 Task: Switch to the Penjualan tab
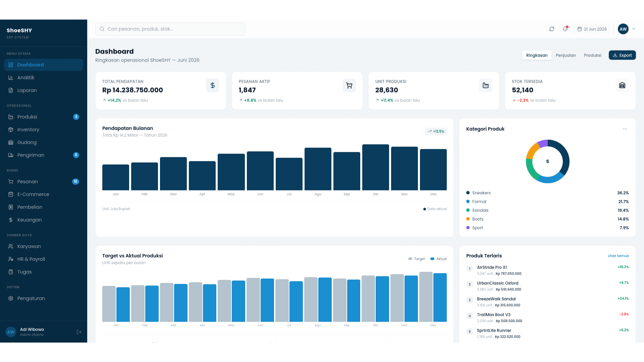click(566, 55)
